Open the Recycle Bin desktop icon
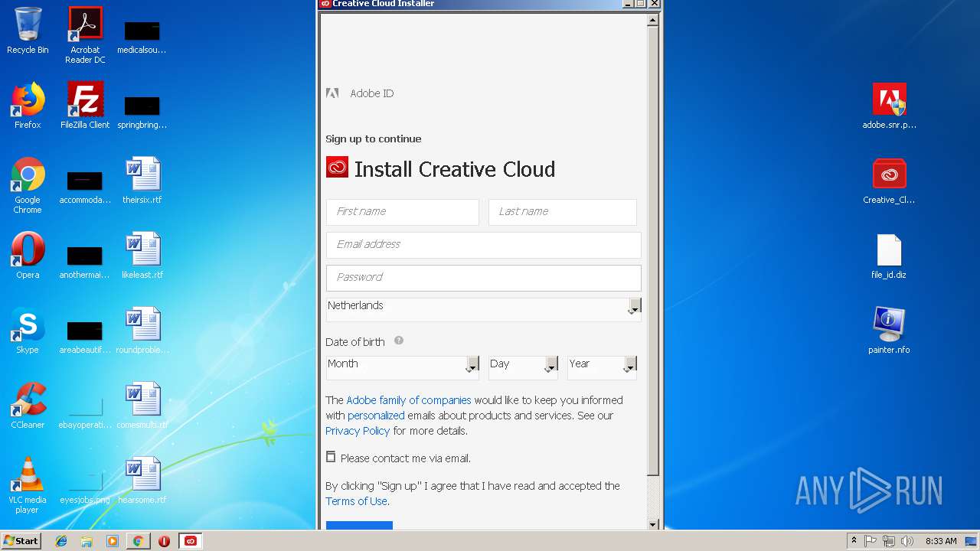This screenshot has width=980, height=551. pyautogui.click(x=28, y=31)
